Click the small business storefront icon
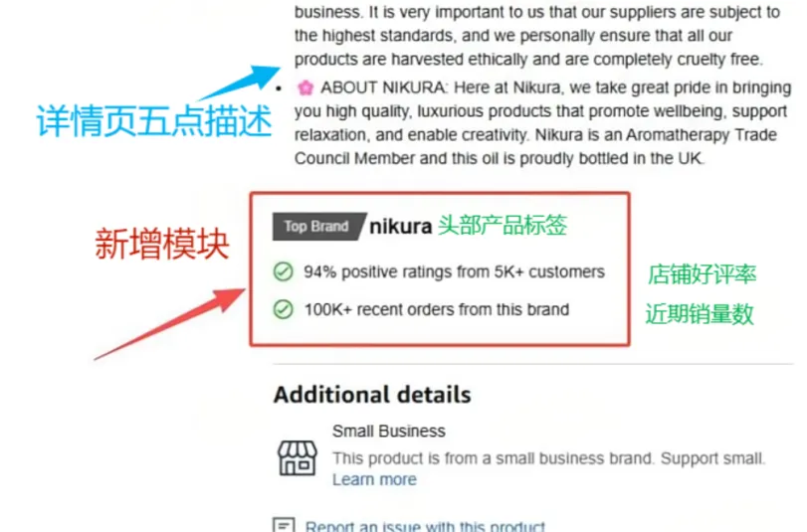807x532 pixels. click(298, 457)
